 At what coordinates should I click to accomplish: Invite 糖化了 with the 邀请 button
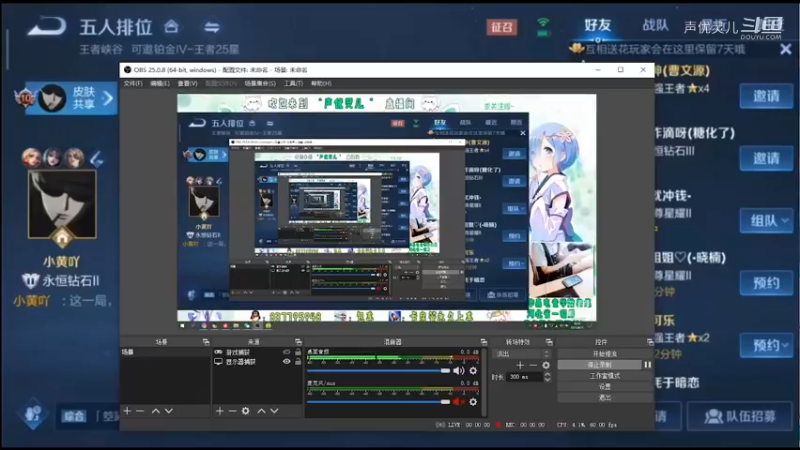[766, 158]
